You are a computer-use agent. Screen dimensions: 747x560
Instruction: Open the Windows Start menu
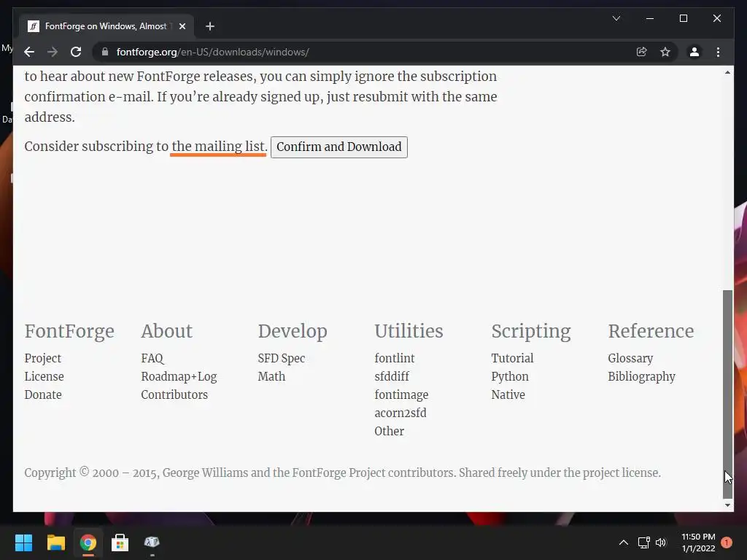pyautogui.click(x=23, y=542)
